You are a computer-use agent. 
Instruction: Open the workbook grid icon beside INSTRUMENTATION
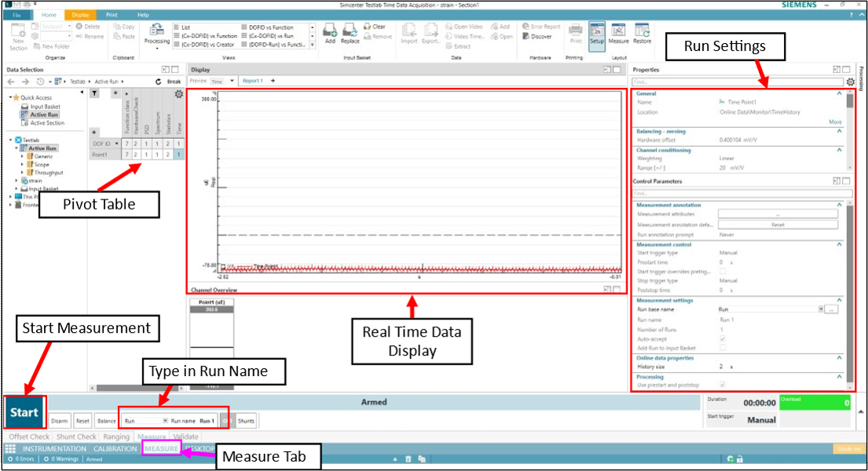(x=10, y=449)
